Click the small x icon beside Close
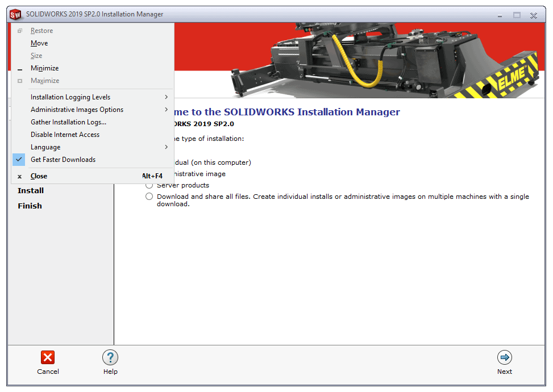Viewport: 553px width, 392px height. click(x=20, y=177)
